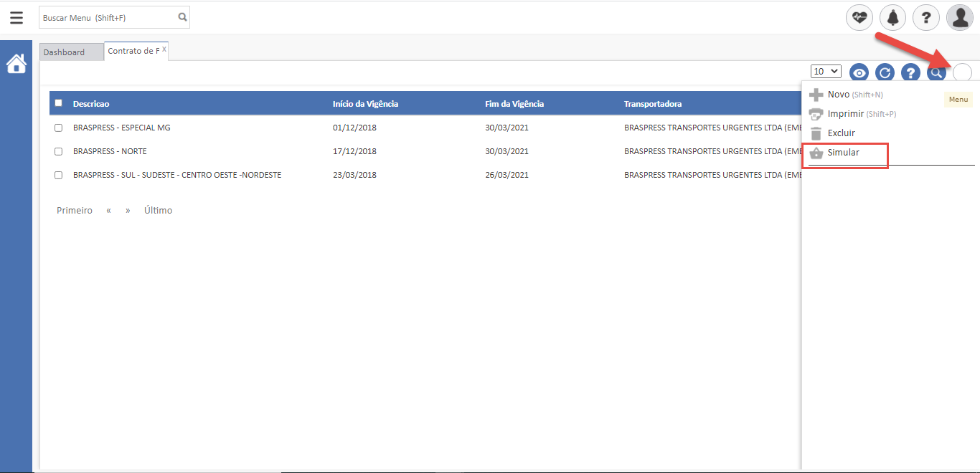Toggle the select-all checkbox in header
980x473 pixels.
[x=59, y=103]
